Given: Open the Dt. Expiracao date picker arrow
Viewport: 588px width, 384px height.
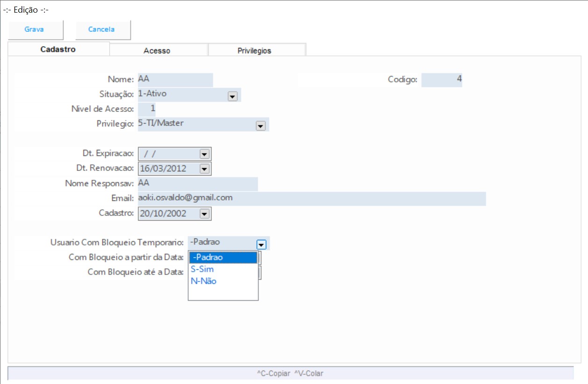Looking at the screenshot, I should pyautogui.click(x=204, y=154).
